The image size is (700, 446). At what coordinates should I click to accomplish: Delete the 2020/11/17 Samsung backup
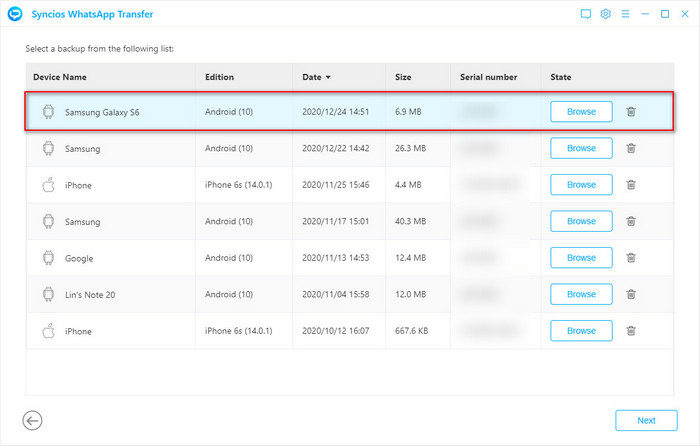click(x=631, y=221)
